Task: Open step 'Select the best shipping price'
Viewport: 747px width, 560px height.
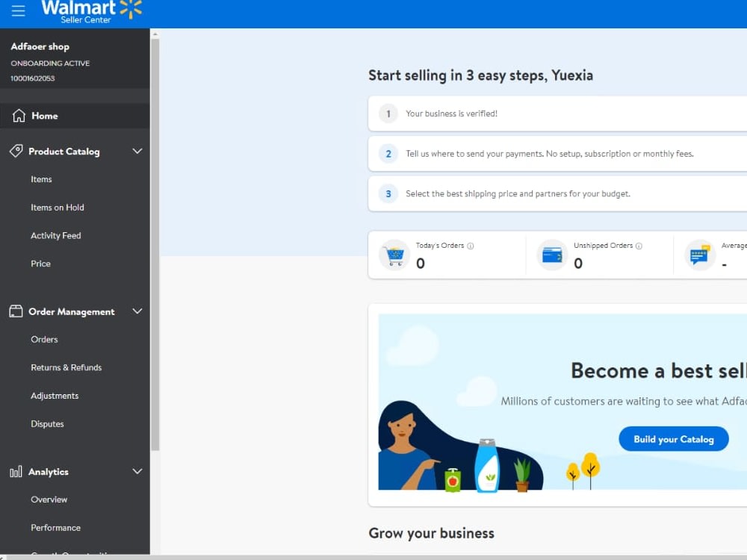Action: pyautogui.click(x=557, y=194)
